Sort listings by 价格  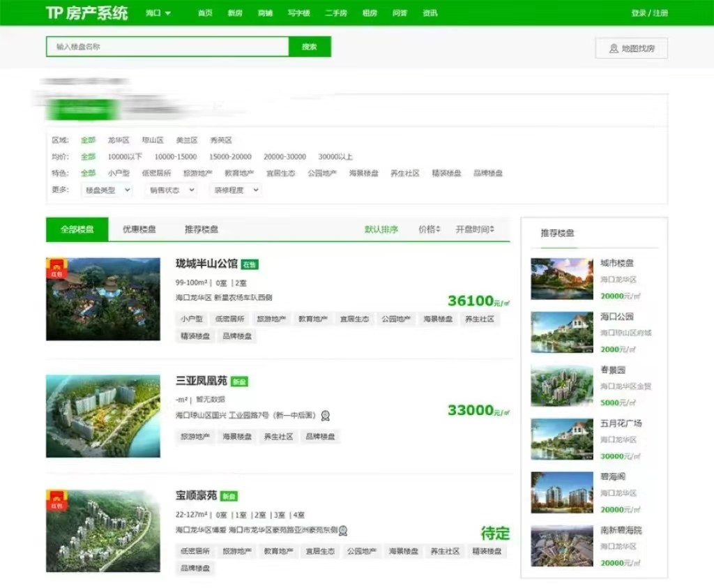[429, 229]
